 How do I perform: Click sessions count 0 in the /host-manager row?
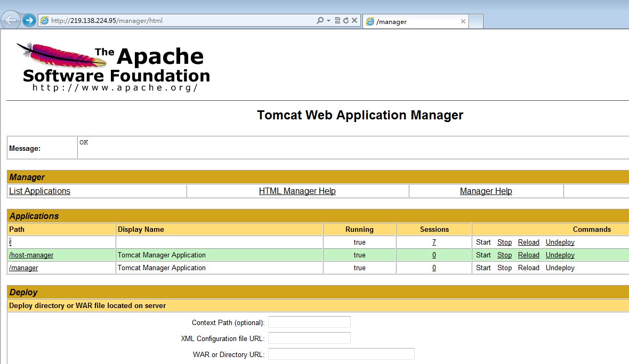click(x=434, y=255)
